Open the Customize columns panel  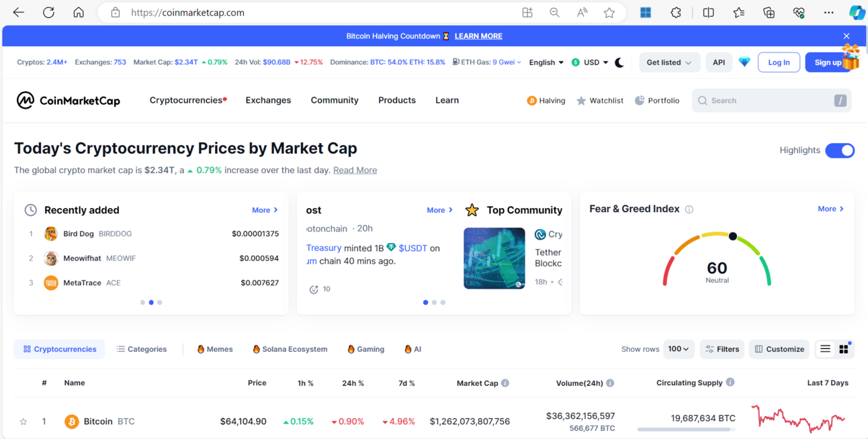pos(779,349)
